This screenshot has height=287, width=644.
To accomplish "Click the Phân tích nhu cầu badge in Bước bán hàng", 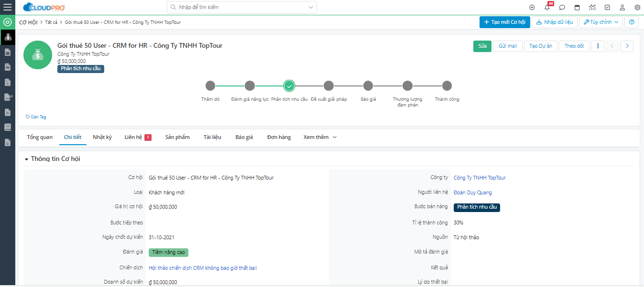I will tap(477, 207).
